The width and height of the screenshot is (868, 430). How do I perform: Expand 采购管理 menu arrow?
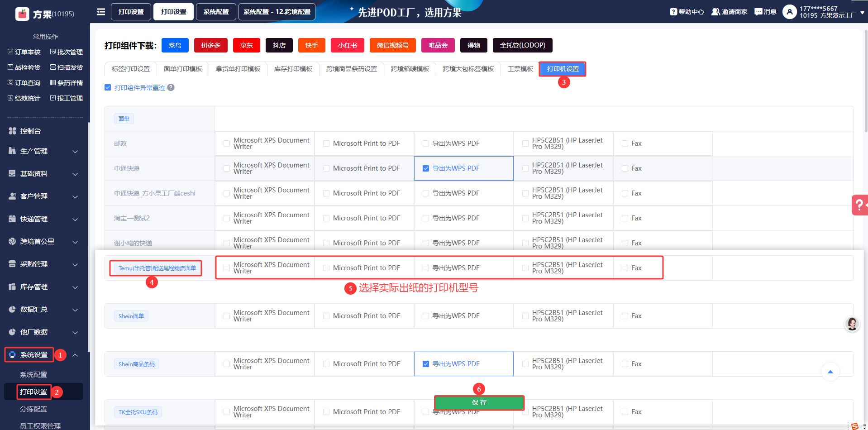(75, 264)
